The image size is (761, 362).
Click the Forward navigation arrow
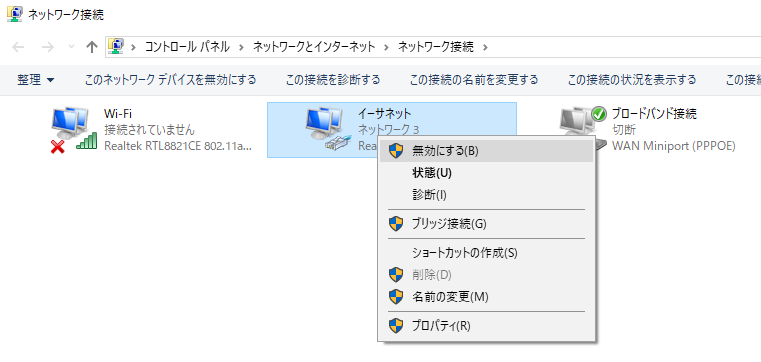[x=48, y=47]
